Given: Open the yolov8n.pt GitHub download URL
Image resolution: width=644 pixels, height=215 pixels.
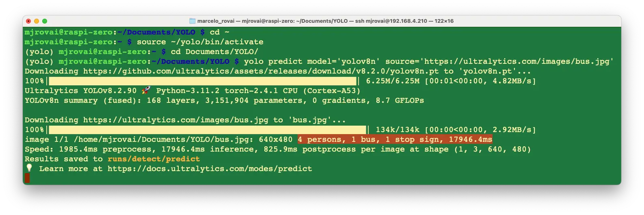Looking at the screenshot, I should click(x=261, y=71).
